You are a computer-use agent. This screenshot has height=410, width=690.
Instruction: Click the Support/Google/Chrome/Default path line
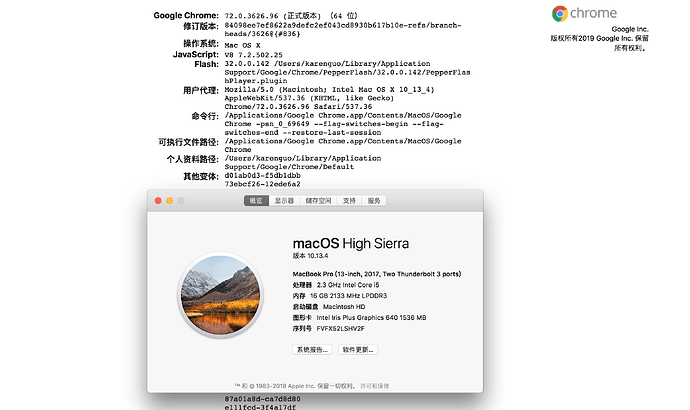[x=289, y=167]
